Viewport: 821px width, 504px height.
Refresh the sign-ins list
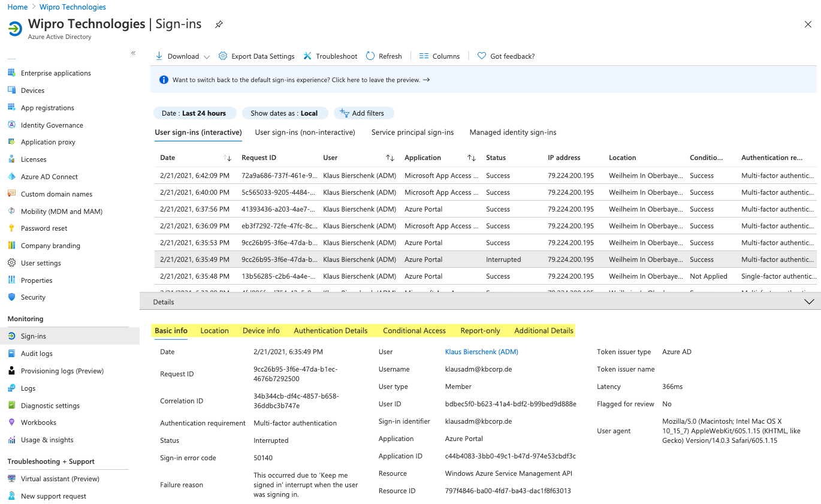pyautogui.click(x=389, y=56)
